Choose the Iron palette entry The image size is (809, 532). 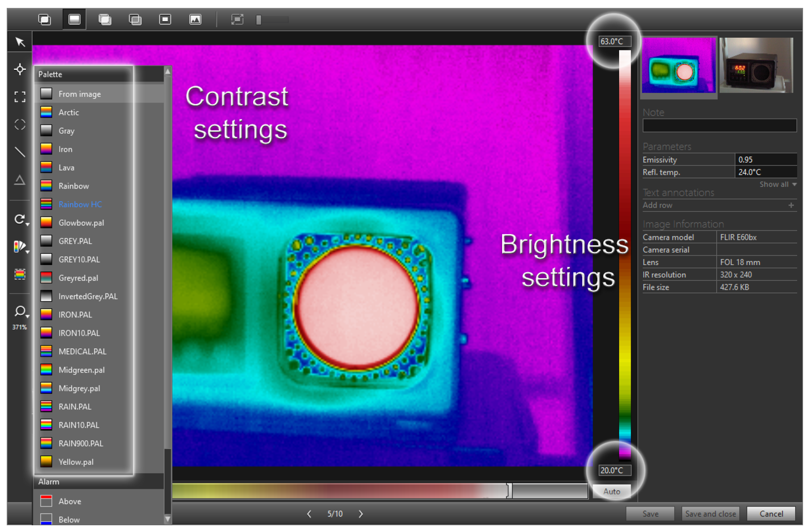click(65, 149)
